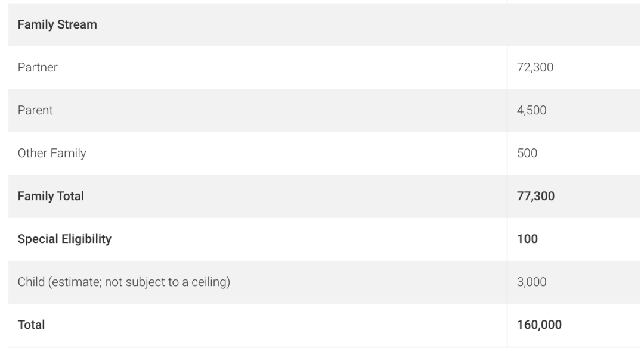The width and height of the screenshot is (644, 355).
Task: Click the empty value cell beside Family Stream
Action: pyautogui.click(x=574, y=24)
